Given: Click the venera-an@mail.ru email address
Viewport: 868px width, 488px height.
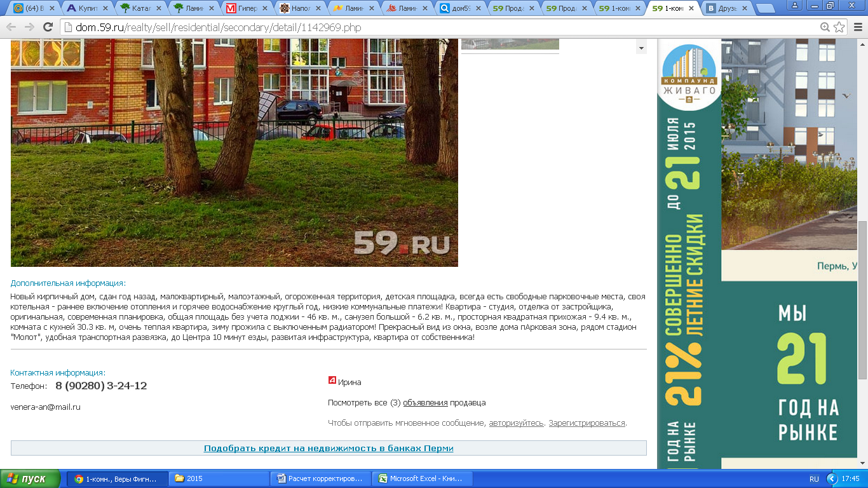Looking at the screenshot, I should (x=46, y=407).
